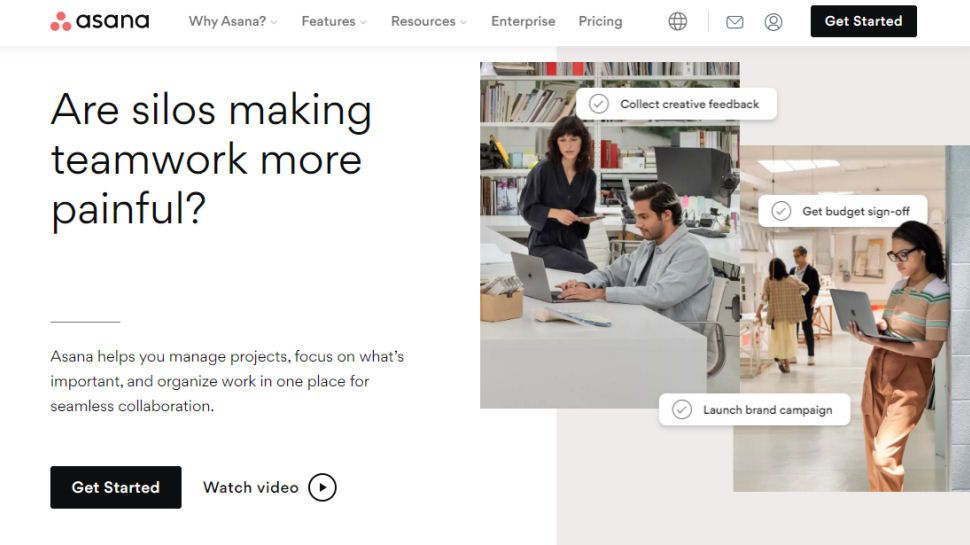Open the language globe icon
970x545 pixels.
coord(678,21)
